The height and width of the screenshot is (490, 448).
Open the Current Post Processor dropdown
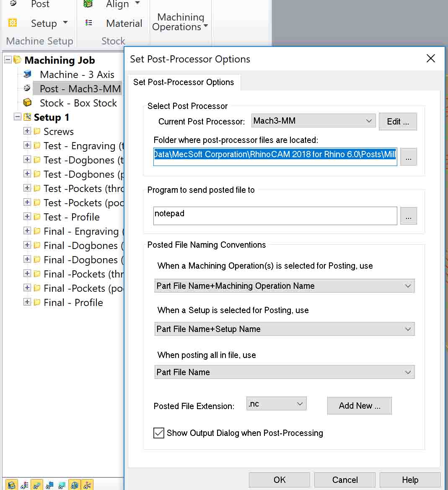pos(313,121)
